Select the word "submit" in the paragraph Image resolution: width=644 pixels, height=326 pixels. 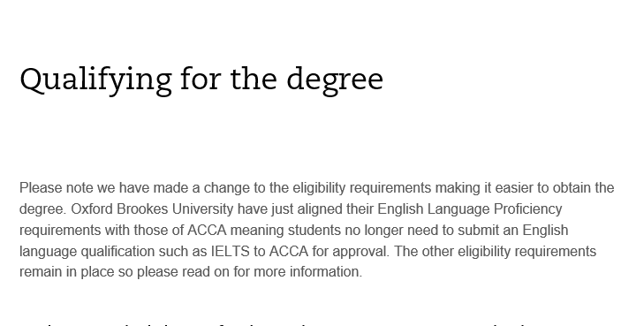tap(480, 230)
